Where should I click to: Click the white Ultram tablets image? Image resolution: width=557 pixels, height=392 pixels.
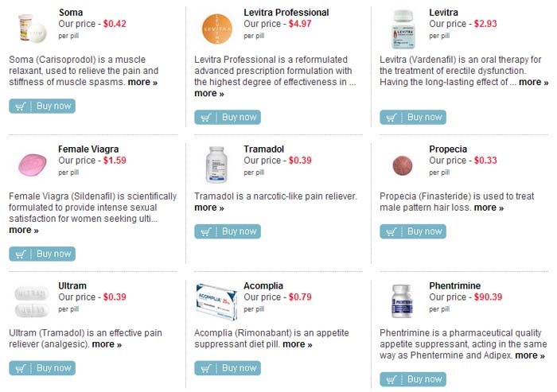31,301
